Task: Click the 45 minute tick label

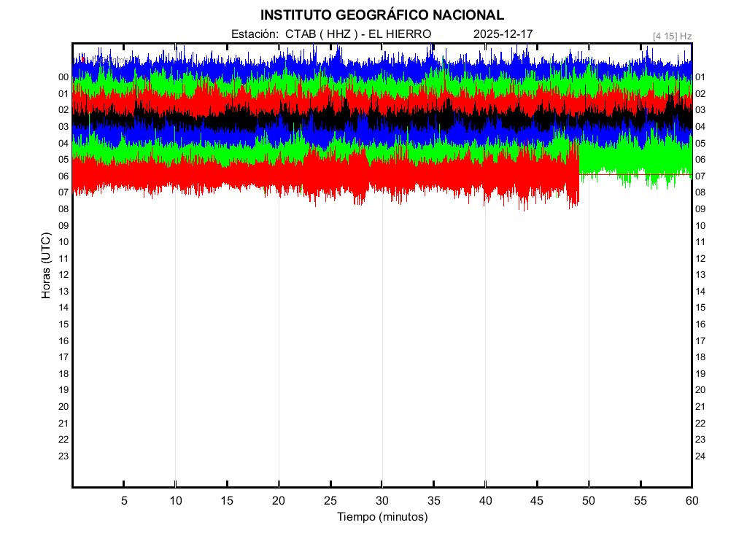Action: coord(537,501)
